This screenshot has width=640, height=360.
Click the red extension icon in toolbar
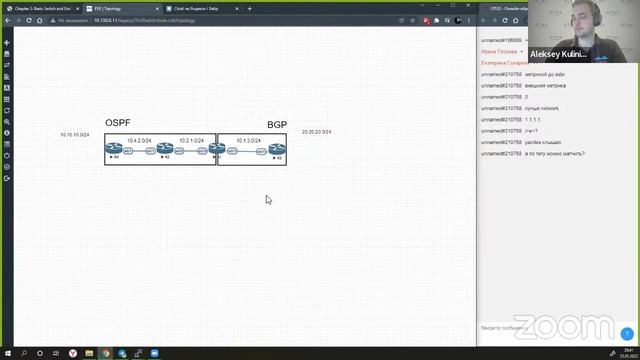(x=426, y=20)
